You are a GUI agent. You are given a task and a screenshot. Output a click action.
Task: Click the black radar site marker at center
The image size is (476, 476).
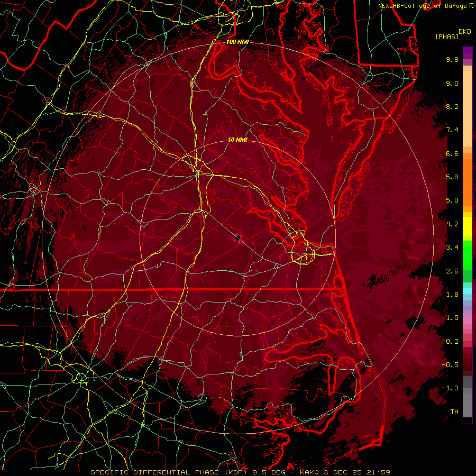pyautogui.click(x=238, y=238)
